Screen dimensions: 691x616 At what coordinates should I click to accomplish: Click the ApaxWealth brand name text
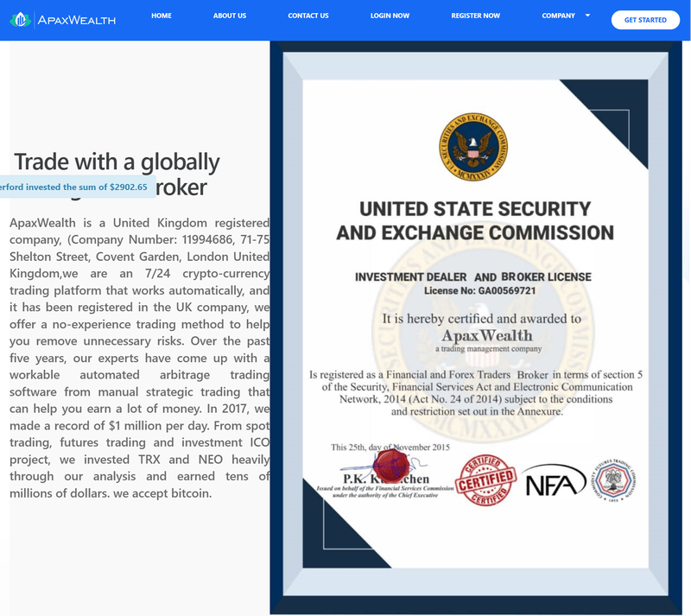point(77,20)
